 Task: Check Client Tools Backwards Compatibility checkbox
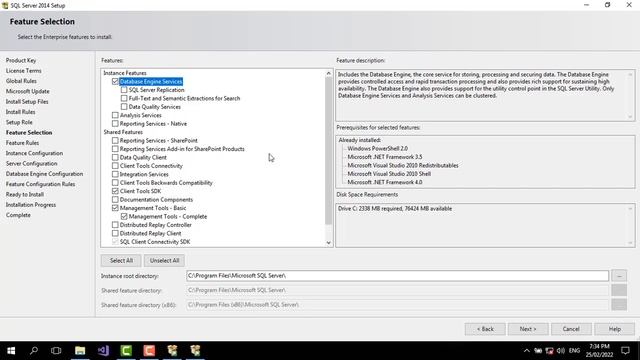coord(115,183)
